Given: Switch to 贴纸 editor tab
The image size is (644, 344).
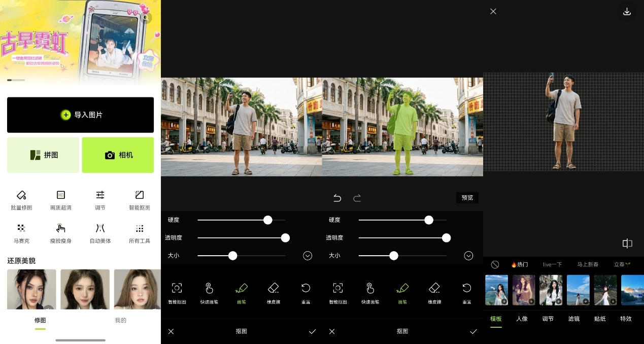Looking at the screenshot, I should 600,319.
